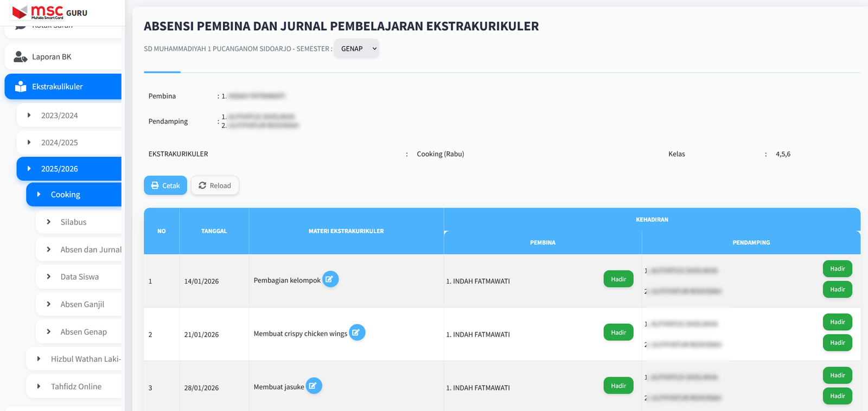Click the TANGGAL column header
This screenshot has width=868, height=411.
214,231
